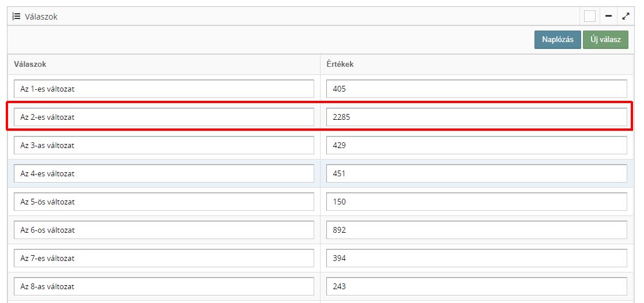
Task: Expand the Válaszok panel to fullscreen
Action: click(x=626, y=16)
